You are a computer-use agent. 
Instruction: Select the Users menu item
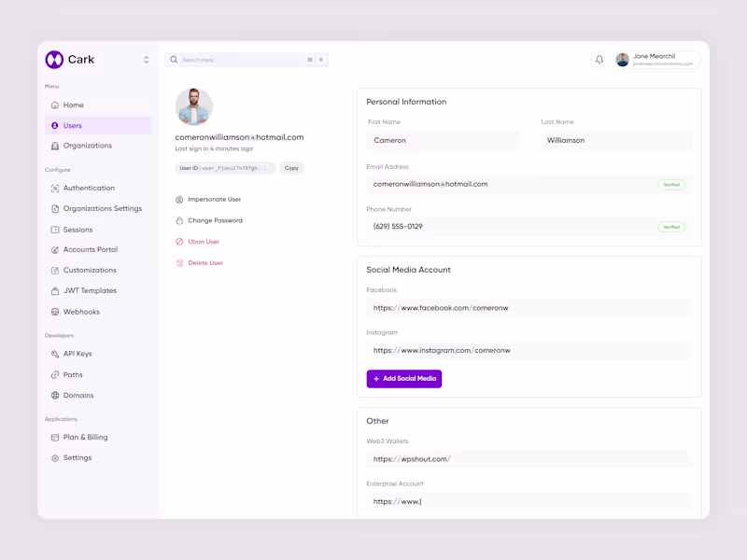(98, 126)
